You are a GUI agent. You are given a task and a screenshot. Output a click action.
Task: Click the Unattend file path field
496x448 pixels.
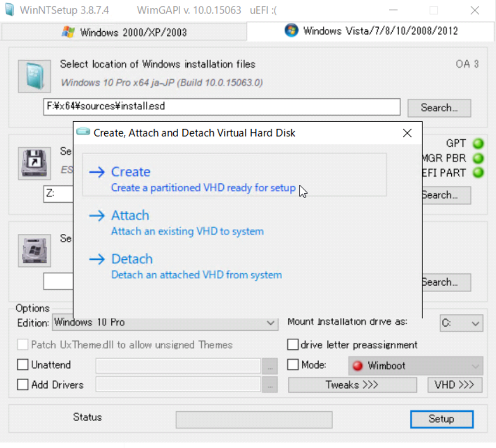178,366
